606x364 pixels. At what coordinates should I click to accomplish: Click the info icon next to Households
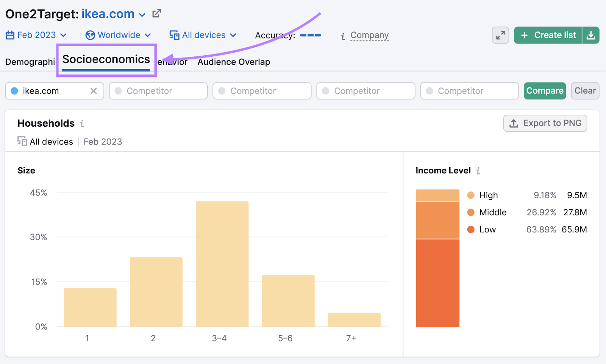tap(82, 123)
